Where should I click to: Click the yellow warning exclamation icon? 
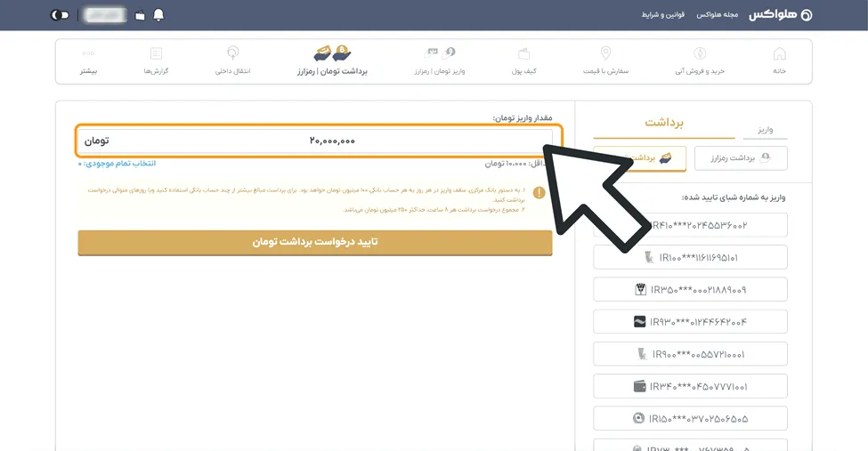click(x=539, y=192)
